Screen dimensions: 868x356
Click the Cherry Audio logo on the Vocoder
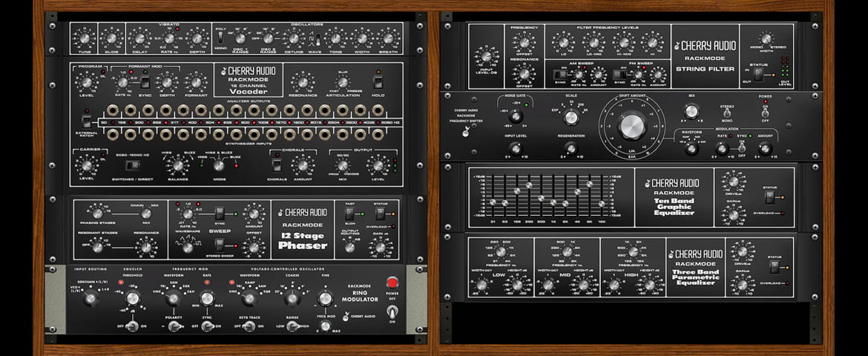pyautogui.click(x=249, y=71)
